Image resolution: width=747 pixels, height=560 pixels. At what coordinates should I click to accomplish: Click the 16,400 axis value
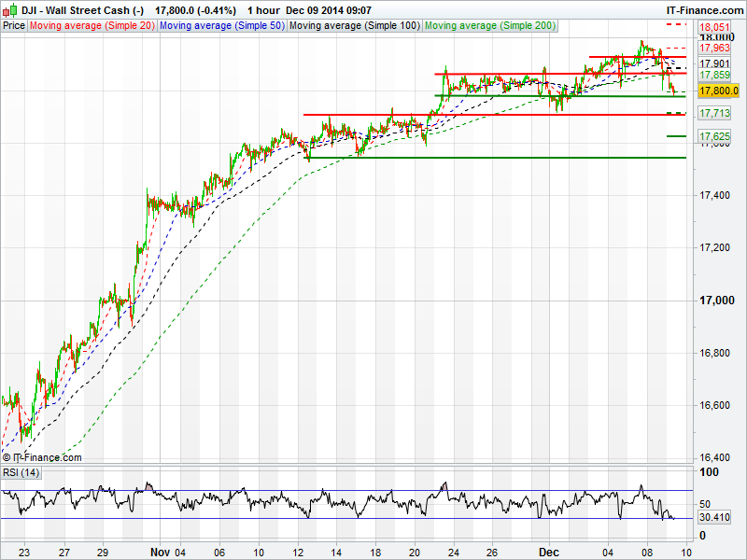click(x=714, y=457)
